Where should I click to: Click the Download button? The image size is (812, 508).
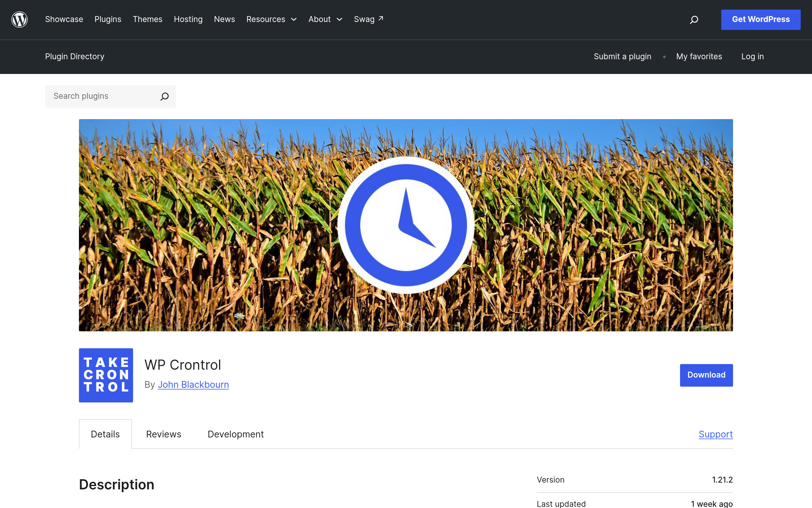click(x=706, y=375)
